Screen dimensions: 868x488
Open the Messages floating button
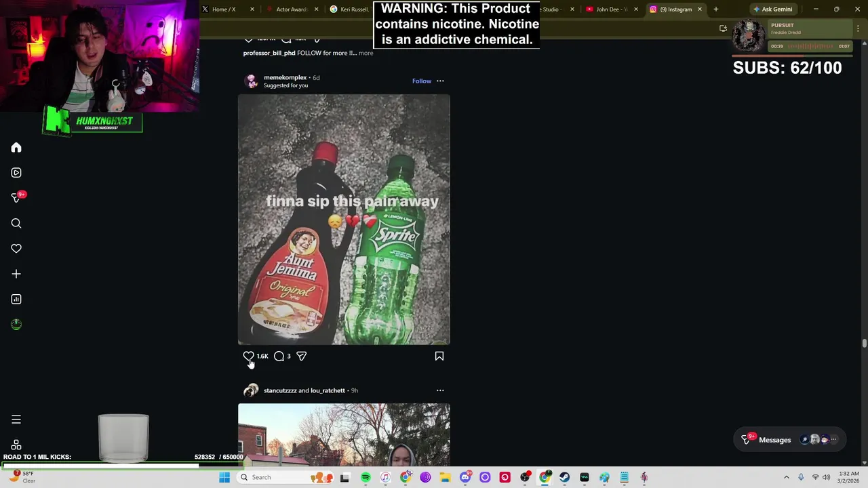pos(790,440)
